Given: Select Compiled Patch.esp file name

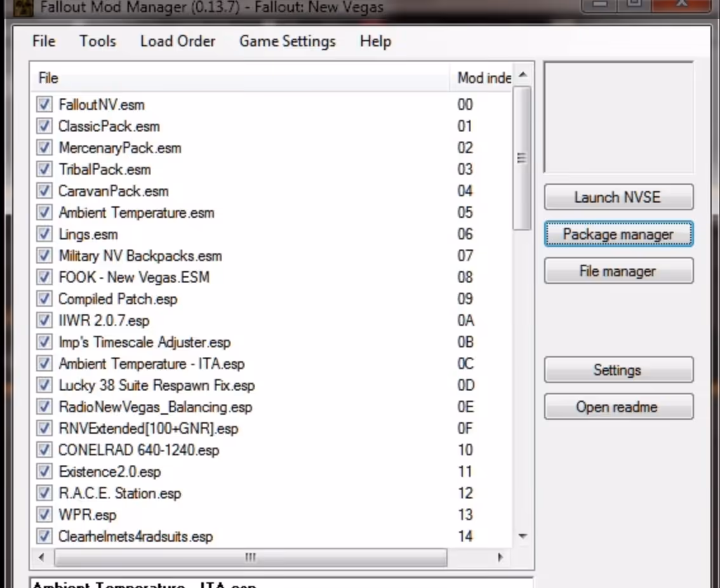Looking at the screenshot, I should [x=117, y=299].
